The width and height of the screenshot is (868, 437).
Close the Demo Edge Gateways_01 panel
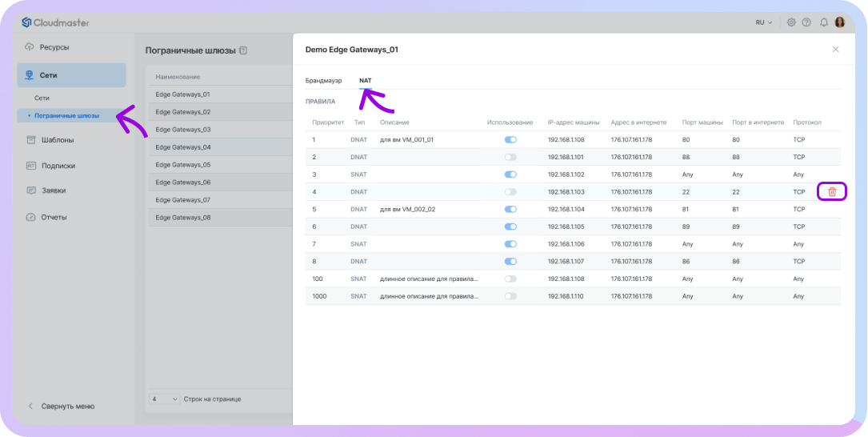click(x=835, y=50)
